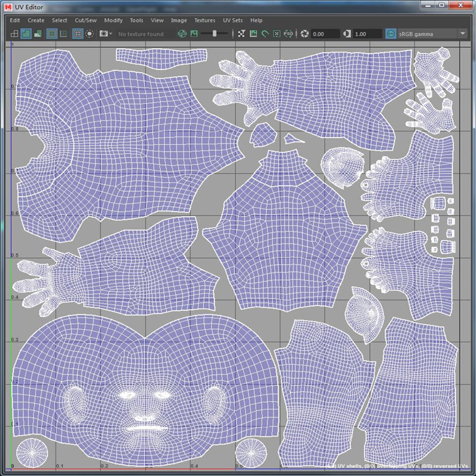Image resolution: width=476 pixels, height=476 pixels.
Task: Click the RGB channels display icon
Action: [x=182, y=33]
